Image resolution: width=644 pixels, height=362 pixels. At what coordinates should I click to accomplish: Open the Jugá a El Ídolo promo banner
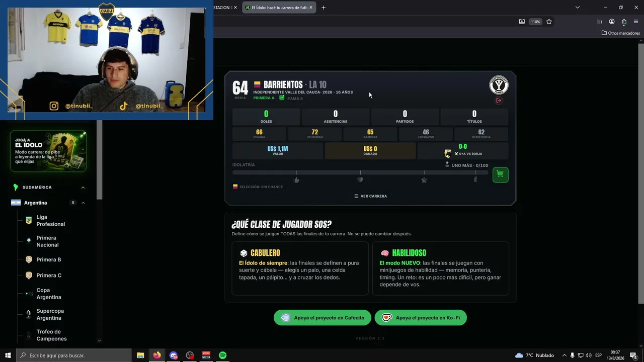coord(48,151)
